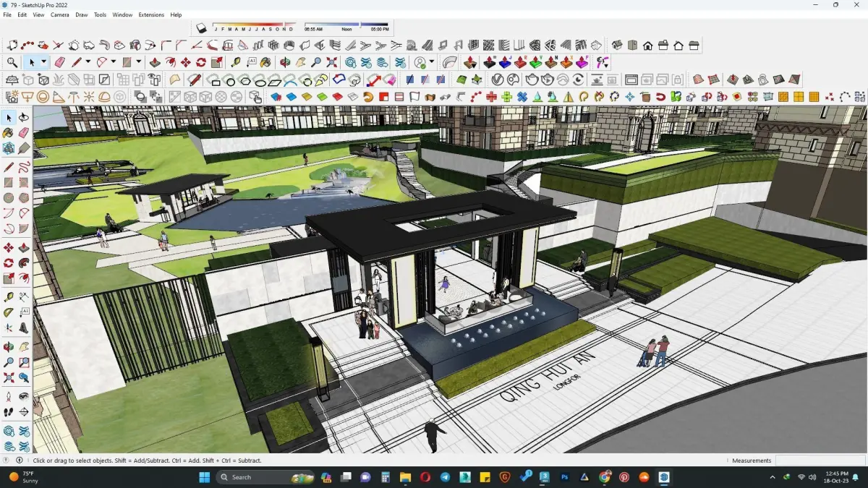Open the Draw menu
The height and width of the screenshot is (488, 868).
[82, 14]
